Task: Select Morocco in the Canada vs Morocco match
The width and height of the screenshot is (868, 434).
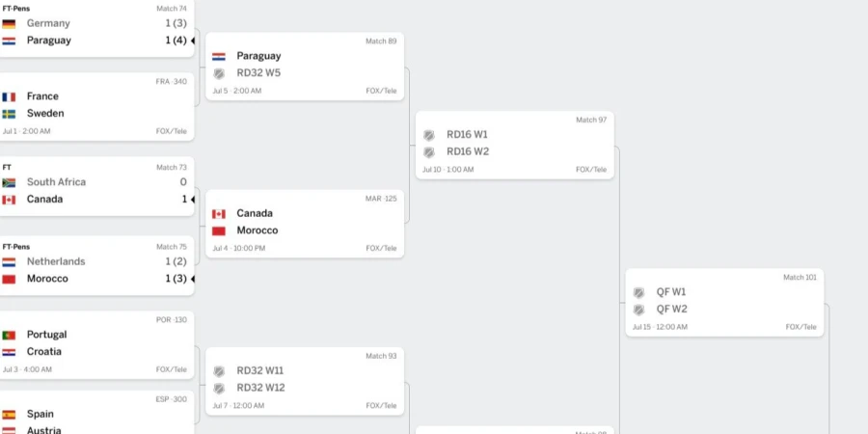Action: pyautogui.click(x=257, y=231)
